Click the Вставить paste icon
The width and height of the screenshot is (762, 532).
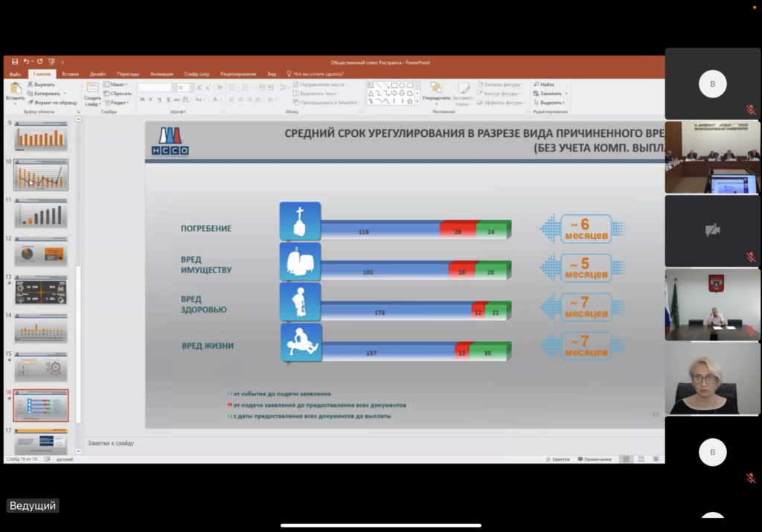click(x=16, y=88)
